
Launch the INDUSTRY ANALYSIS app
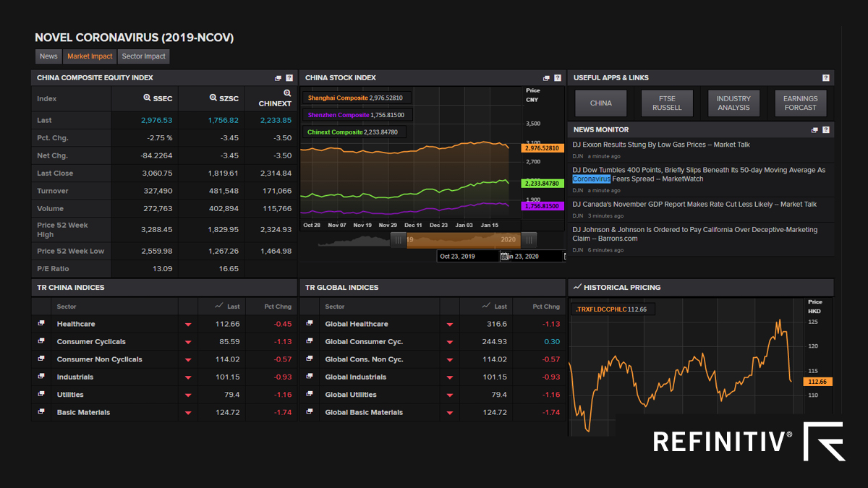[x=733, y=103]
